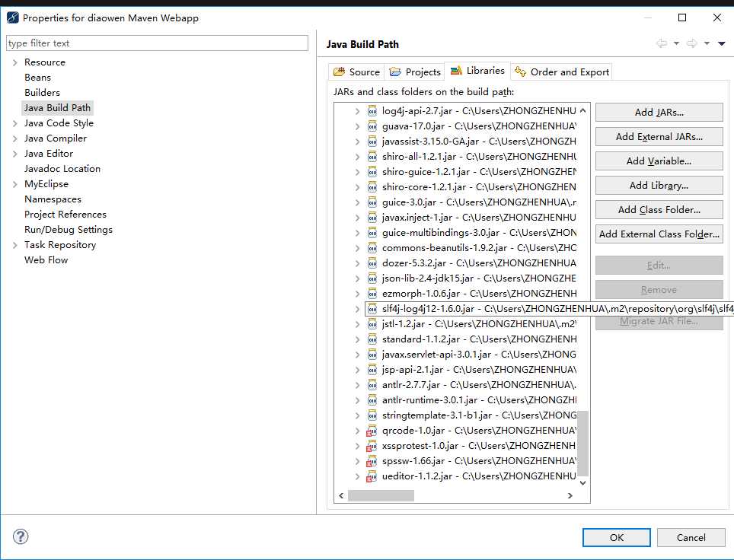Expand the Java Code Style node
The height and width of the screenshot is (560, 734).
15,123
